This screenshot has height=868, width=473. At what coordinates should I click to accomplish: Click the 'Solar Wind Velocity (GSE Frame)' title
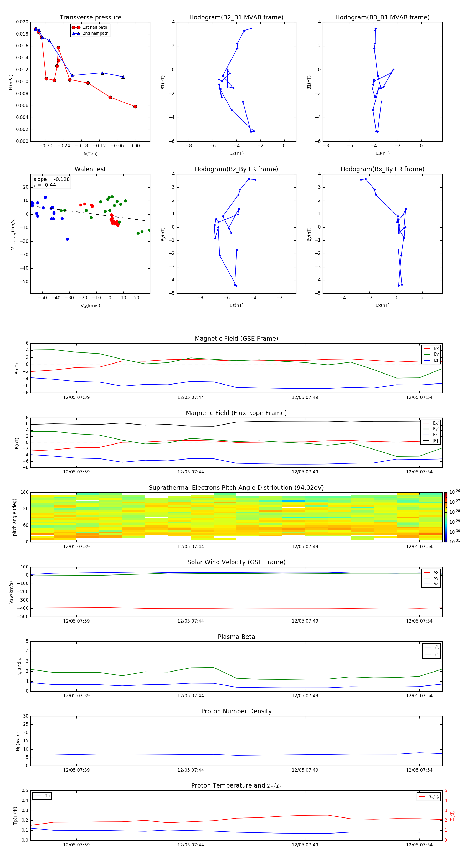coord(236,562)
